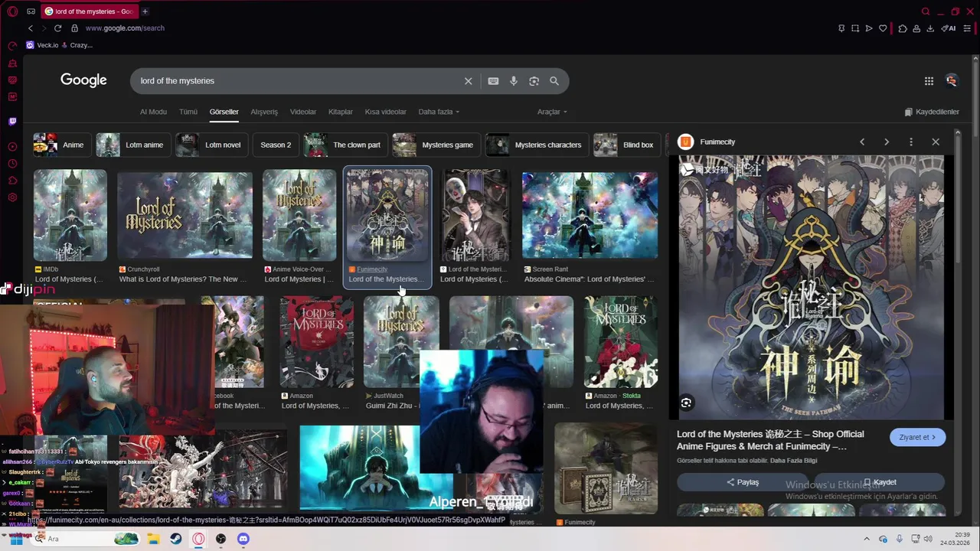Start voice search with microphone icon
This screenshot has width=980, height=551.
514,81
